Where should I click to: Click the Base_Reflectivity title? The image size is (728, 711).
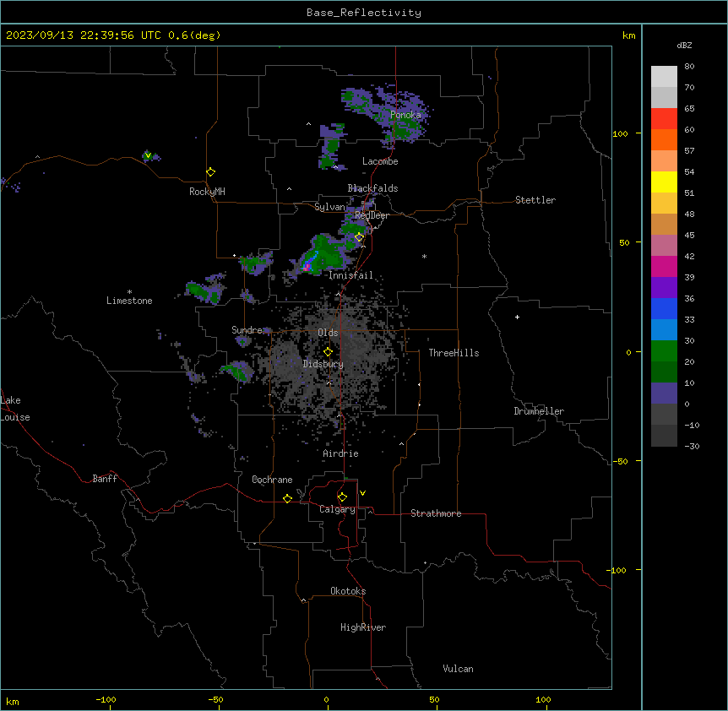pyautogui.click(x=364, y=13)
